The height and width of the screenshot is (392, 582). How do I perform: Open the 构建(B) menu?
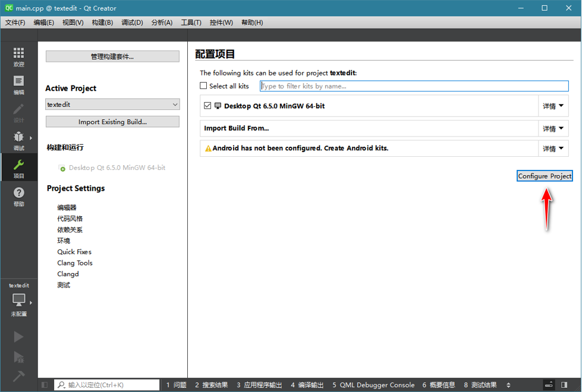coord(102,23)
